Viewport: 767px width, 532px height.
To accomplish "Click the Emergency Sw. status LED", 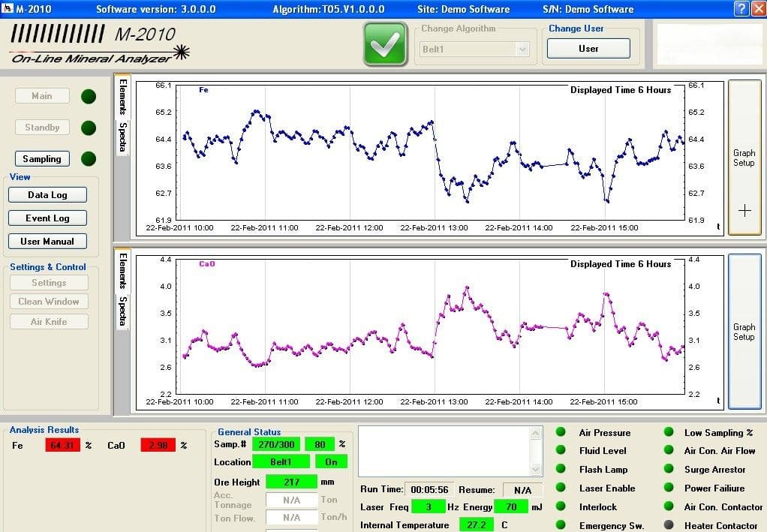I will (x=561, y=524).
